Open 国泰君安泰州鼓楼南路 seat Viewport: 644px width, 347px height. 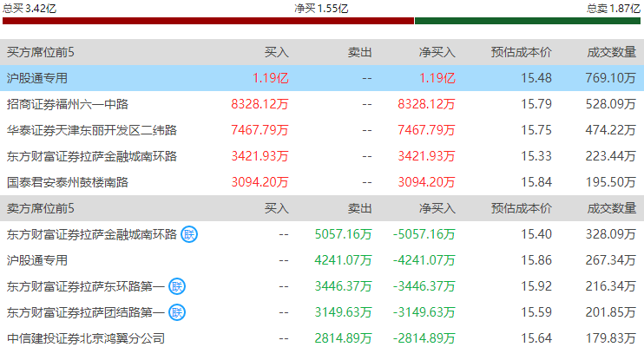coord(68,182)
